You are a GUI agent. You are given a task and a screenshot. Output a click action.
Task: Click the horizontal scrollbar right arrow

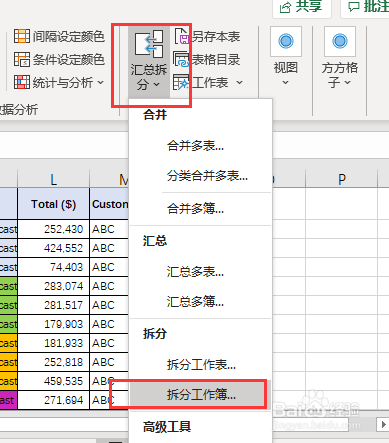click(383, 424)
